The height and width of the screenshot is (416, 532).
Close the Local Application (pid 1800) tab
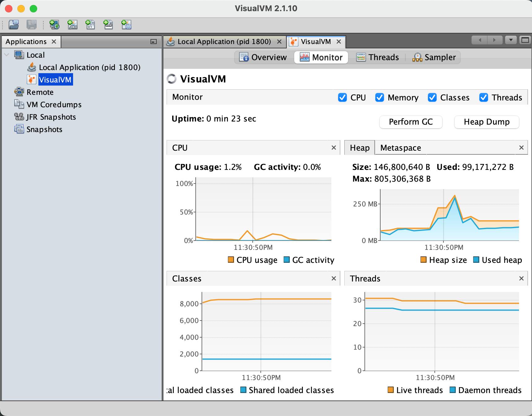click(279, 42)
